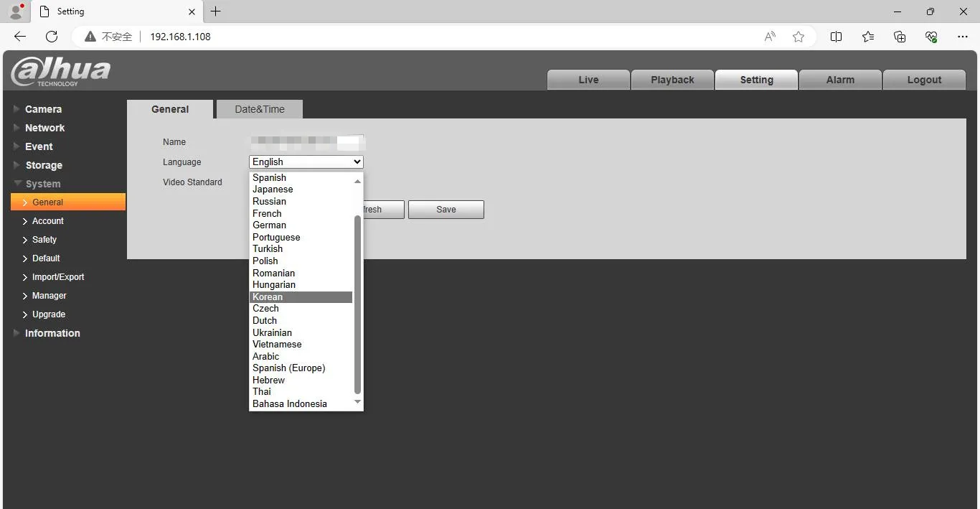Expand the Camera menu in sidebar

(x=43, y=109)
